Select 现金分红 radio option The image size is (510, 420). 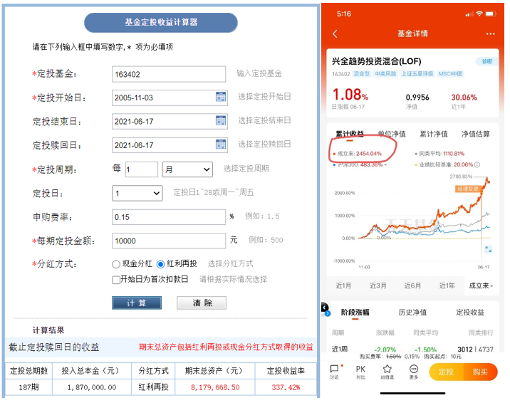116,264
